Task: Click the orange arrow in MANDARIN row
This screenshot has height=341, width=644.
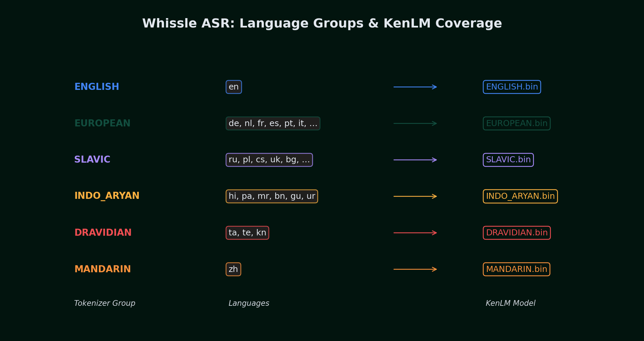Action: (415, 269)
